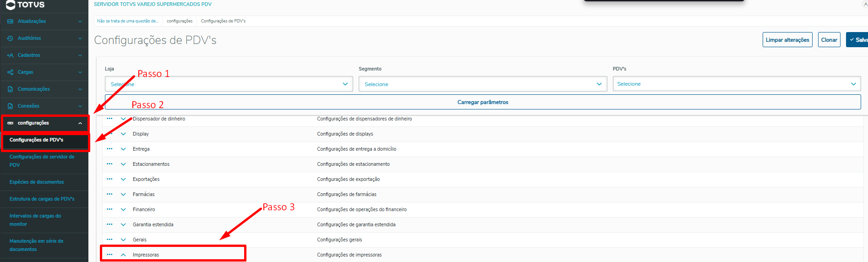
Task: Click 'SERVIDOR TOTVS VAREJO SUPERMERCADOS PDV' header
Action: pyautogui.click(x=153, y=4)
